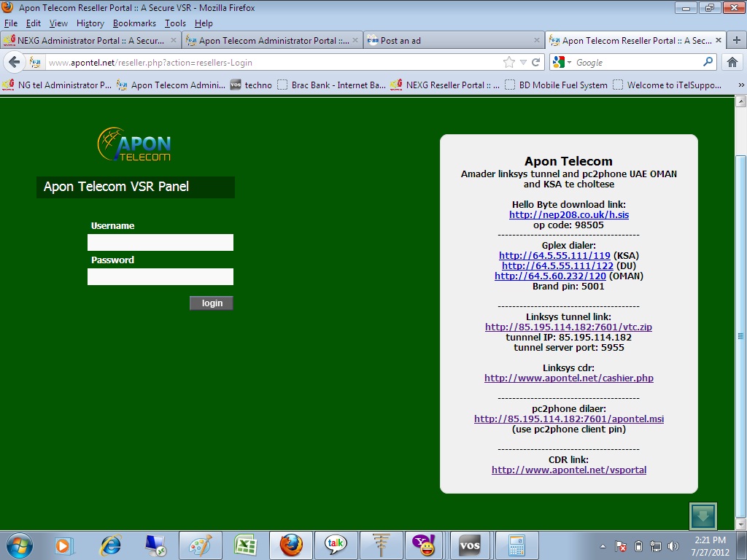Open the antenna tower taskbar application

point(381,545)
